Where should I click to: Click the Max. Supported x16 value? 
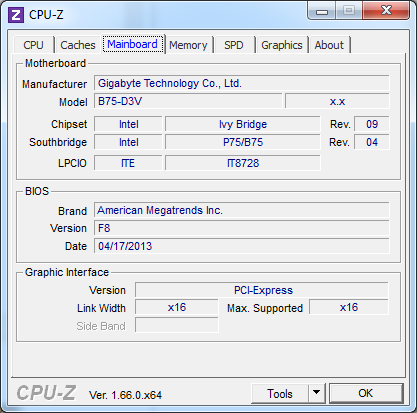click(x=349, y=307)
